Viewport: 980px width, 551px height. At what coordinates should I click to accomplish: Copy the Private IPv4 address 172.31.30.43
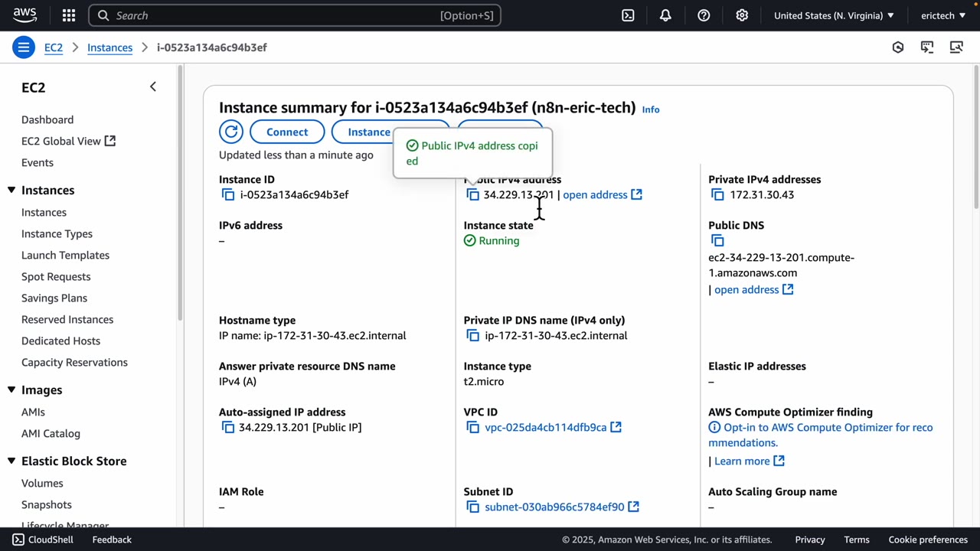click(717, 195)
